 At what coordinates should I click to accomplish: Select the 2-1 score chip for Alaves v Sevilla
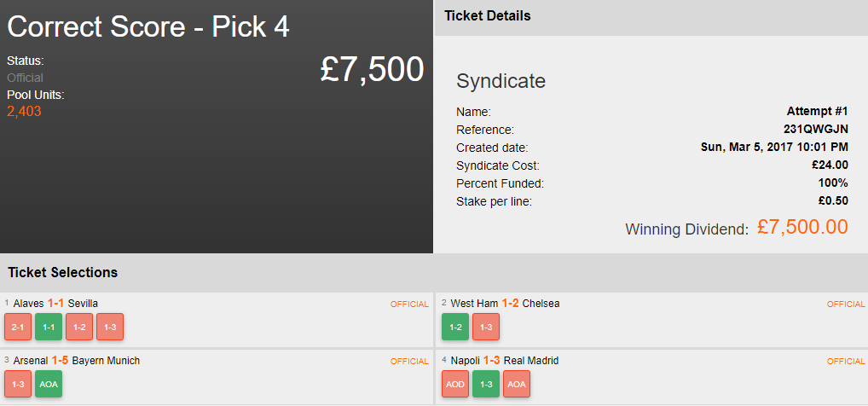[17, 327]
